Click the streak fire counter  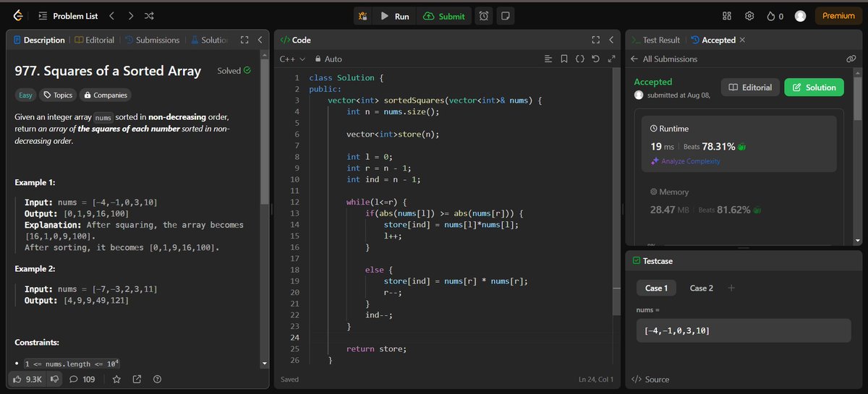(x=775, y=16)
